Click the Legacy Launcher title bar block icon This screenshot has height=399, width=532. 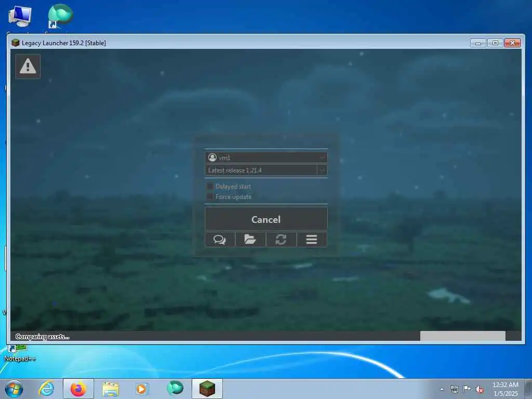tap(15, 43)
